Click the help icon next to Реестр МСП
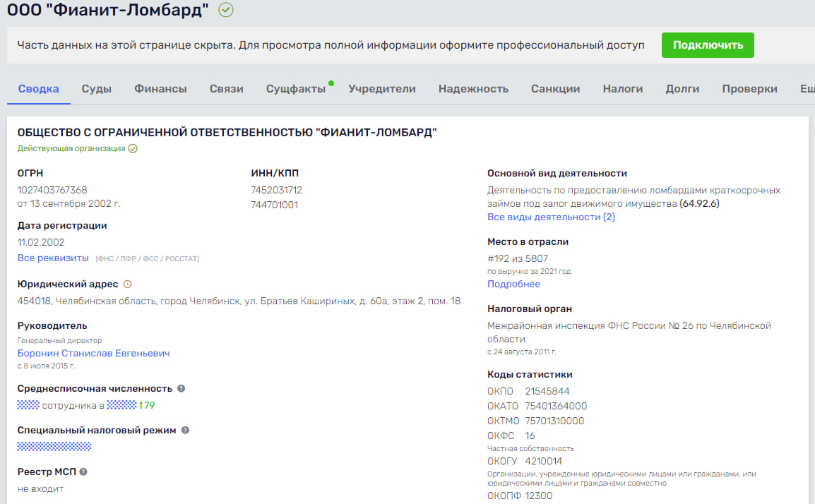The image size is (815, 504). tap(83, 472)
